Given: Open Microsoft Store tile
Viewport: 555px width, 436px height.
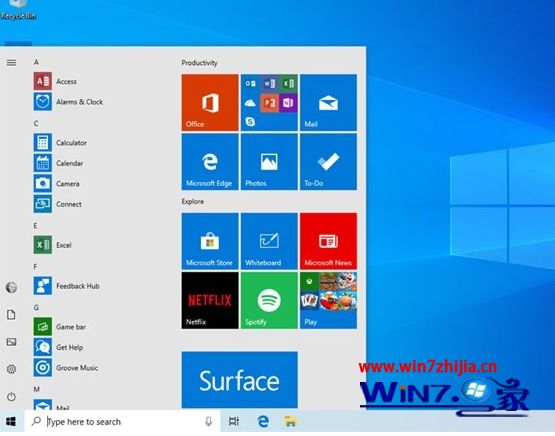Looking at the screenshot, I should [210, 241].
